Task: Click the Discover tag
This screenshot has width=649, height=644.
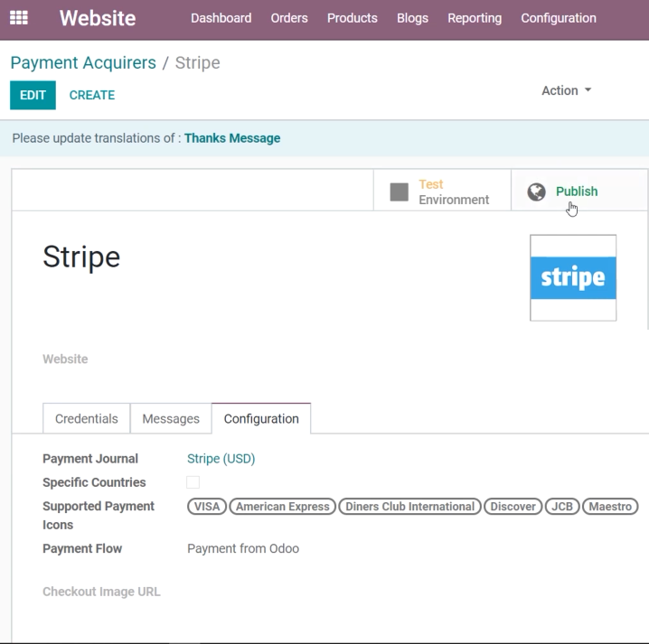Action: coord(513,507)
